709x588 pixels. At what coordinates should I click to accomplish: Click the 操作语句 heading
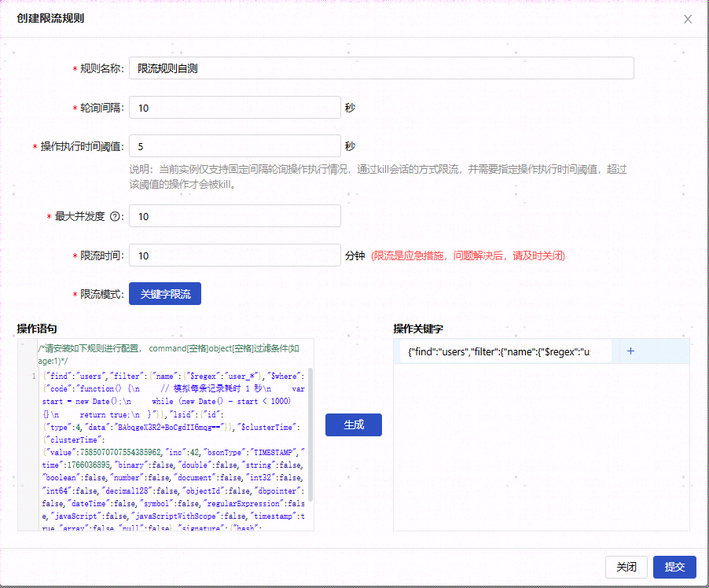click(37, 329)
